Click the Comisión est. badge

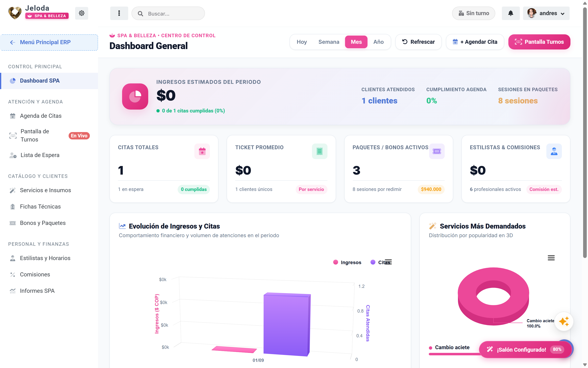coord(544,189)
